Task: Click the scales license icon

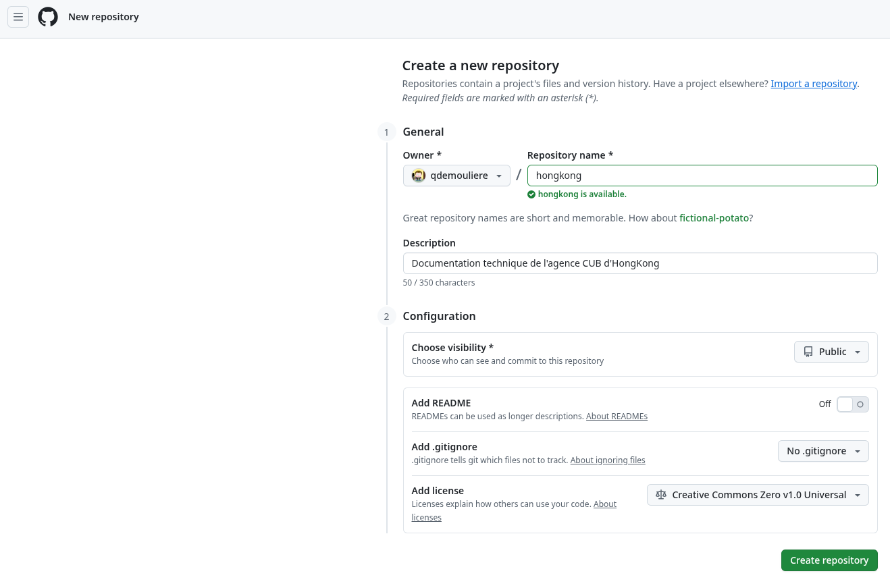Action: tap(661, 495)
